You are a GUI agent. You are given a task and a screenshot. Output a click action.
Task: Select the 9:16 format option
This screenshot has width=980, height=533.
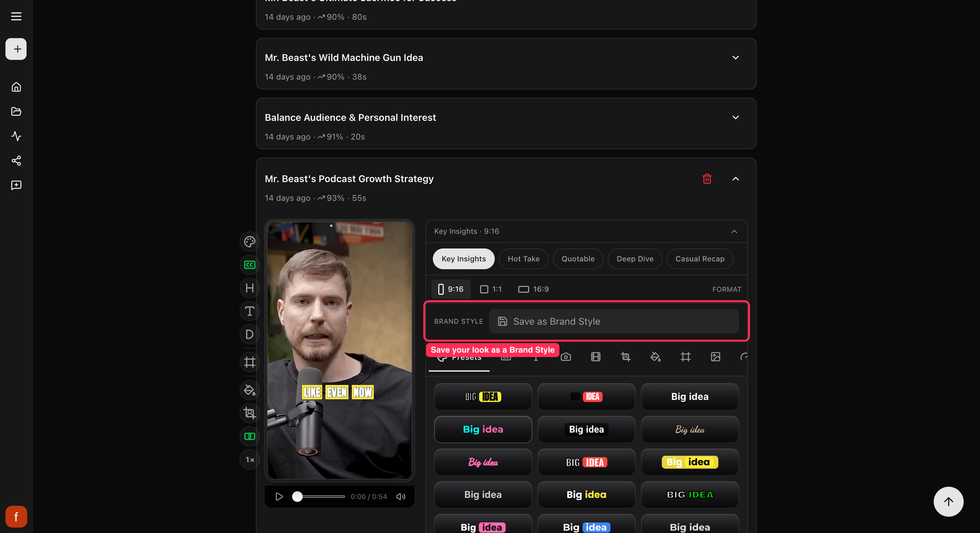click(x=451, y=289)
